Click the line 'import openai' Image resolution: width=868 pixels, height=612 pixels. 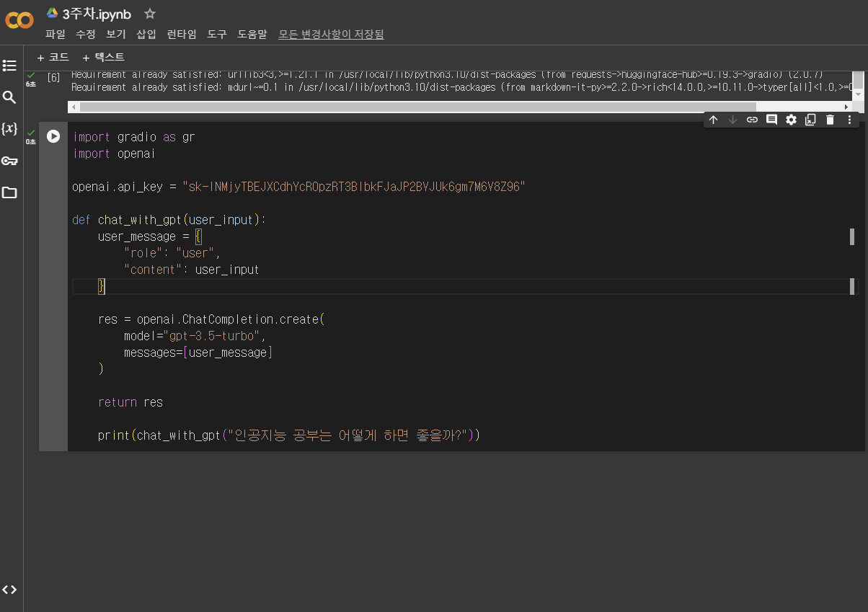[114, 154]
